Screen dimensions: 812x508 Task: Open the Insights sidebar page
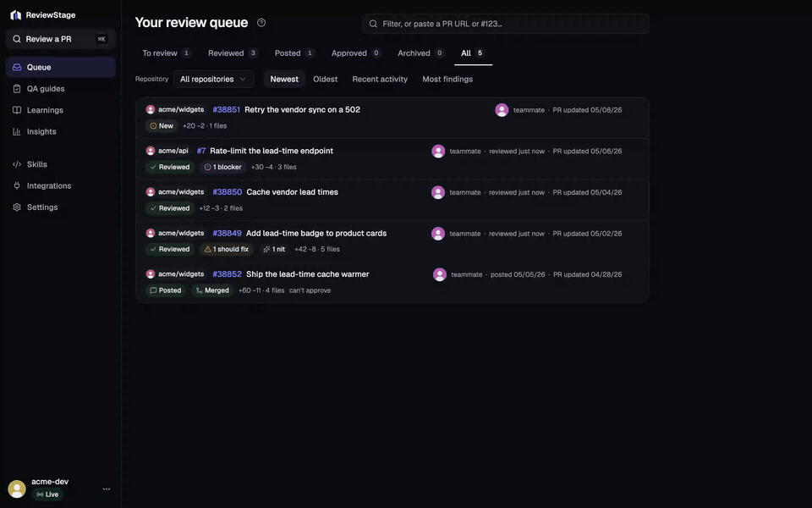tap(61, 132)
